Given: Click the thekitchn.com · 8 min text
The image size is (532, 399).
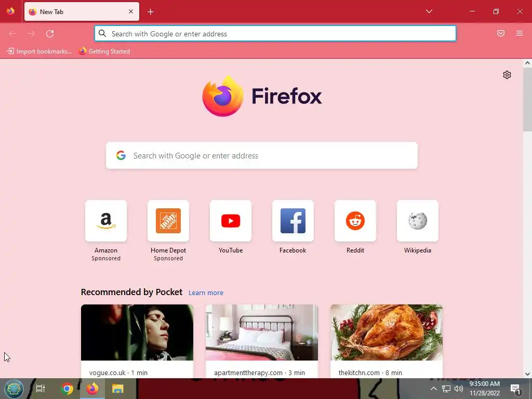Looking at the screenshot, I should [370, 373].
